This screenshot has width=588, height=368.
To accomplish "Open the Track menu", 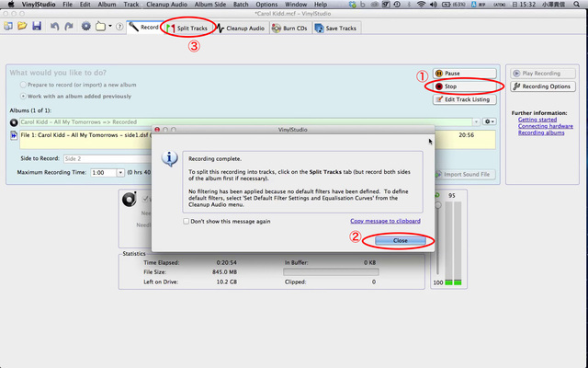I will [130, 5].
